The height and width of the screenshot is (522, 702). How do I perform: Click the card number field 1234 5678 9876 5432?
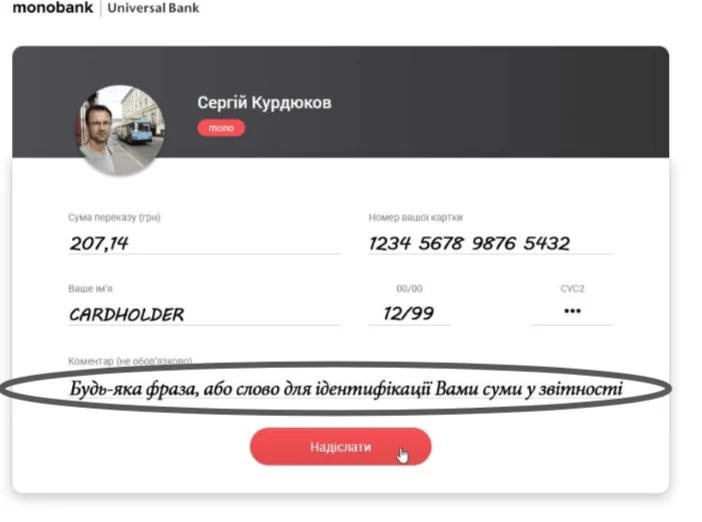pyautogui.click(x=490, y=243)
